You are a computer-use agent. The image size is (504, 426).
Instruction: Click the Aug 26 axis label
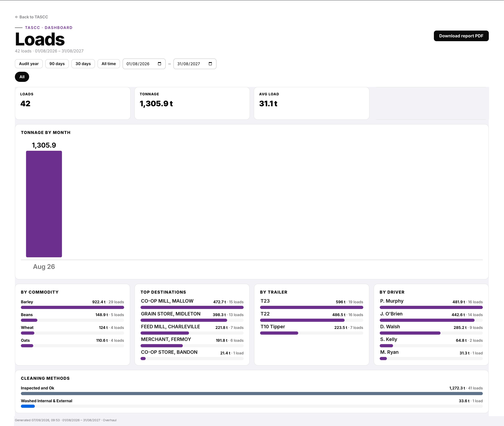click(x=44, y=267)
